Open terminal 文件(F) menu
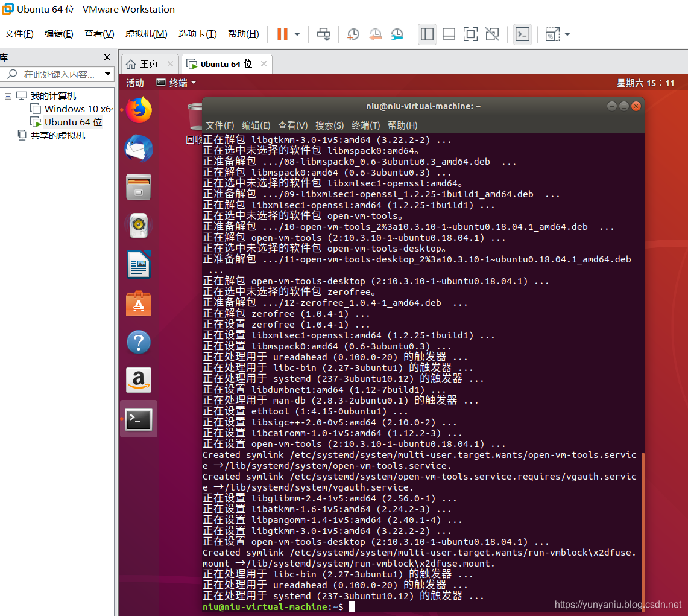 (220, 125)
